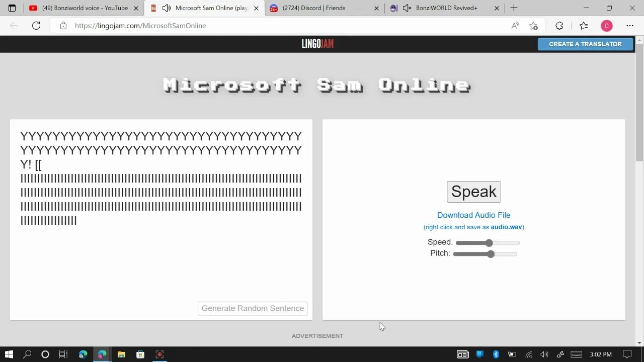The image size is (644, 362).
Task: Go back to previous page
Action: [x=14, y=26]
